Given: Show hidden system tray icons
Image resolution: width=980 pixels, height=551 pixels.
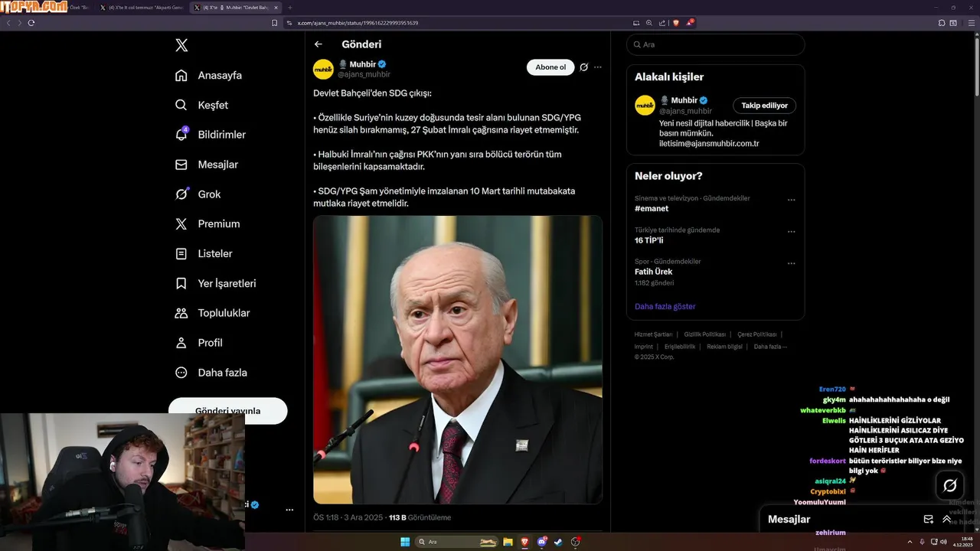Looking at the screenshot, I should (x=910, y=542).
